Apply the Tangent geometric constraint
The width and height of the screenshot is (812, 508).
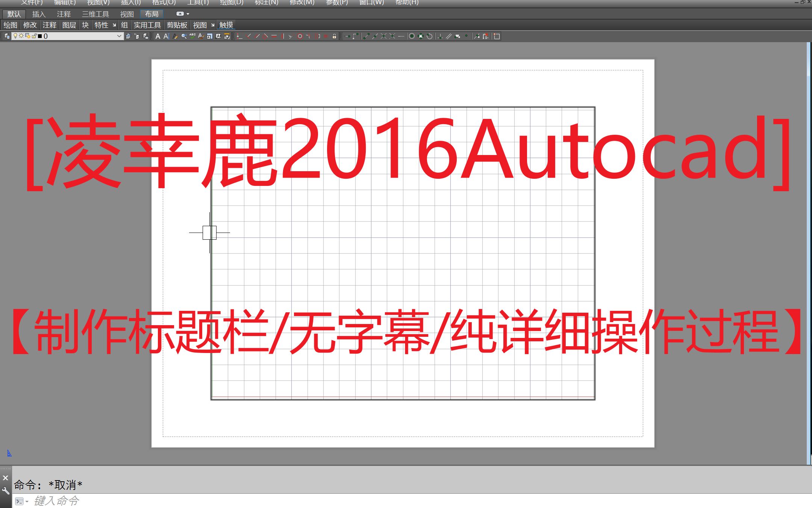point(266,36)
